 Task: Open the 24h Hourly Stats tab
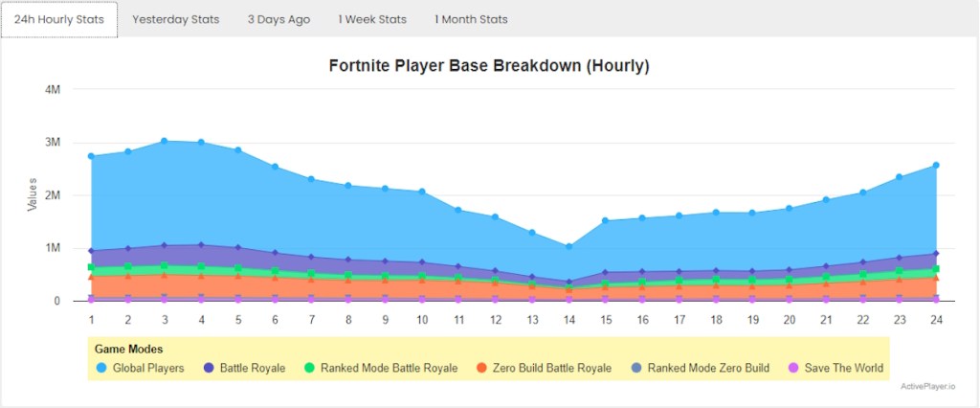[x=58, y=19]
